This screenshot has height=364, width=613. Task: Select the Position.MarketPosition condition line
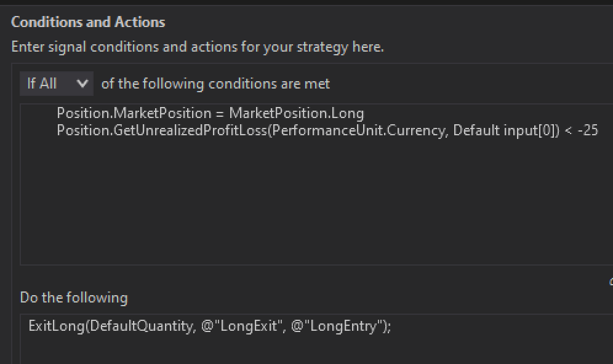210,114
